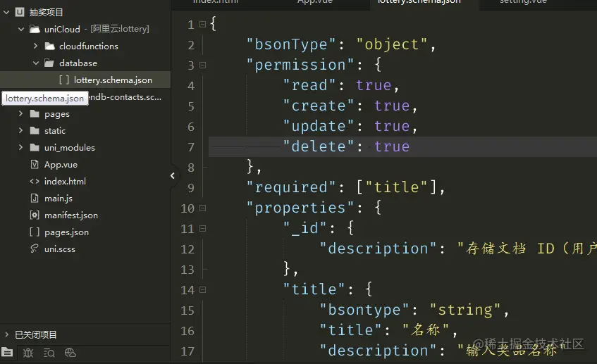Open manifest.json from the file tree
This screenshot has height=364, width=597.
click(70, 215)
